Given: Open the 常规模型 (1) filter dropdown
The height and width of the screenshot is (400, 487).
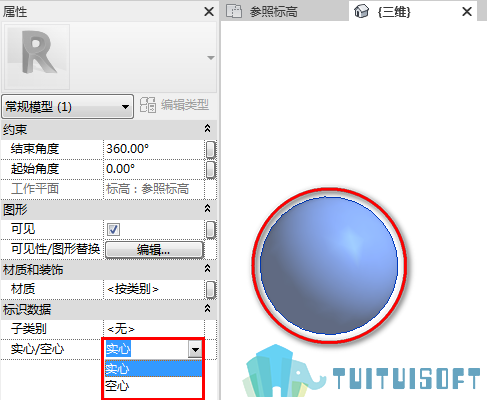Looking at the screenshot, I should [x=67, y=107].
